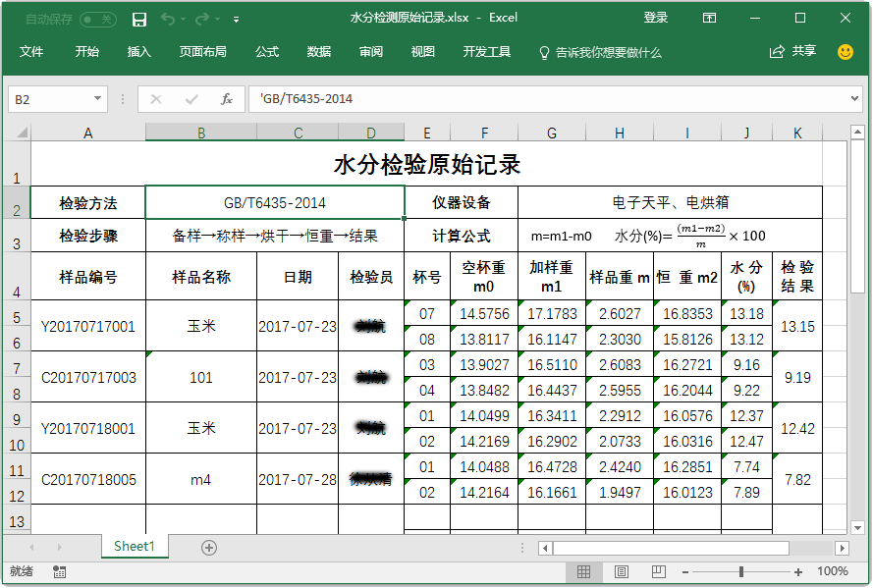Switch to the 开始 (Home) tab
This screenshot has height=588, width=873.
[86, 52]
